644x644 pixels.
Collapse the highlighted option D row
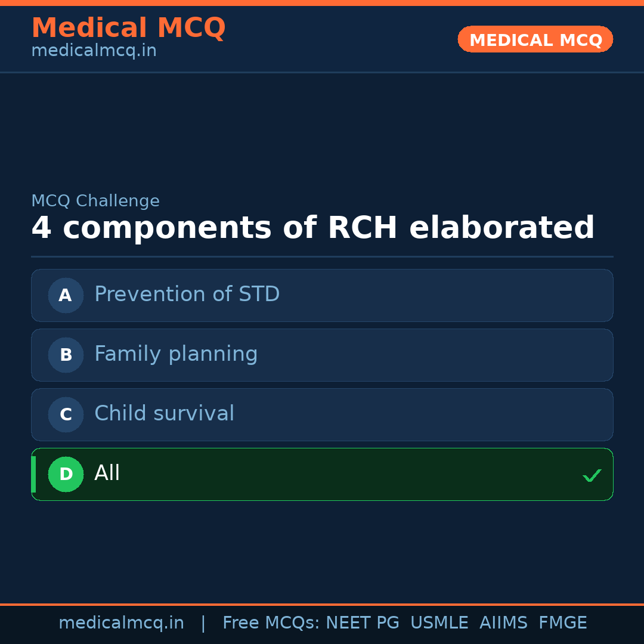(322, 474)
